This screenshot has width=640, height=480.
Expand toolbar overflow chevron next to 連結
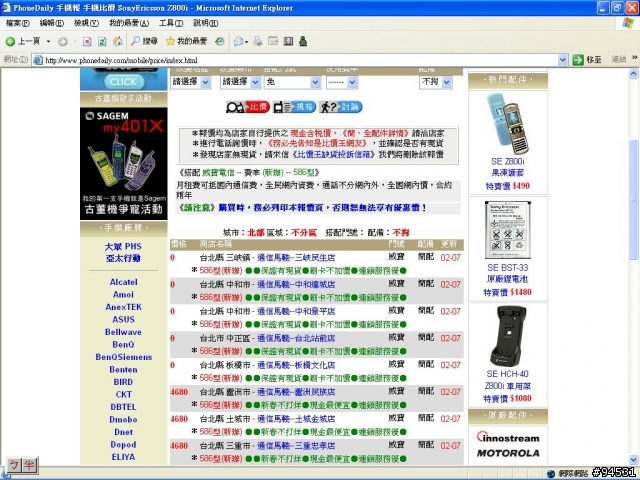635,58
